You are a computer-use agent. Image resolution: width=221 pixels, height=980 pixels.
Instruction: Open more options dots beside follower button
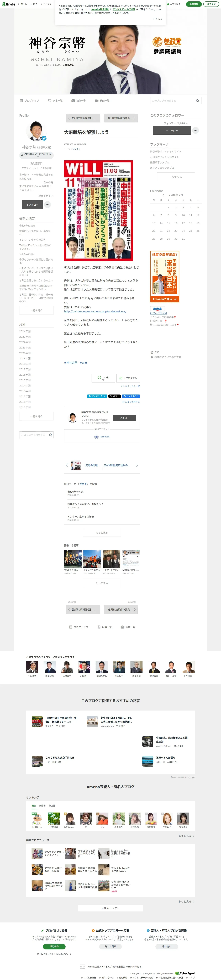click(196, 131)
